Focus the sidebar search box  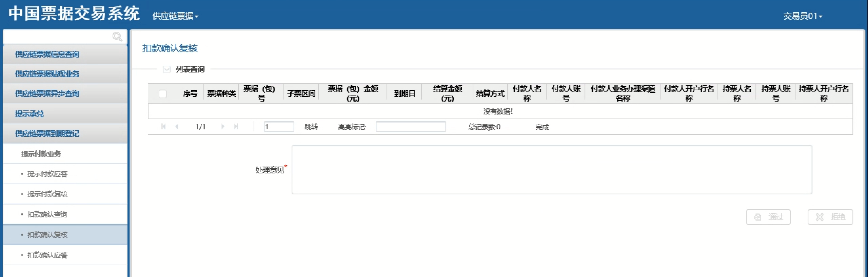coord(65,37)
